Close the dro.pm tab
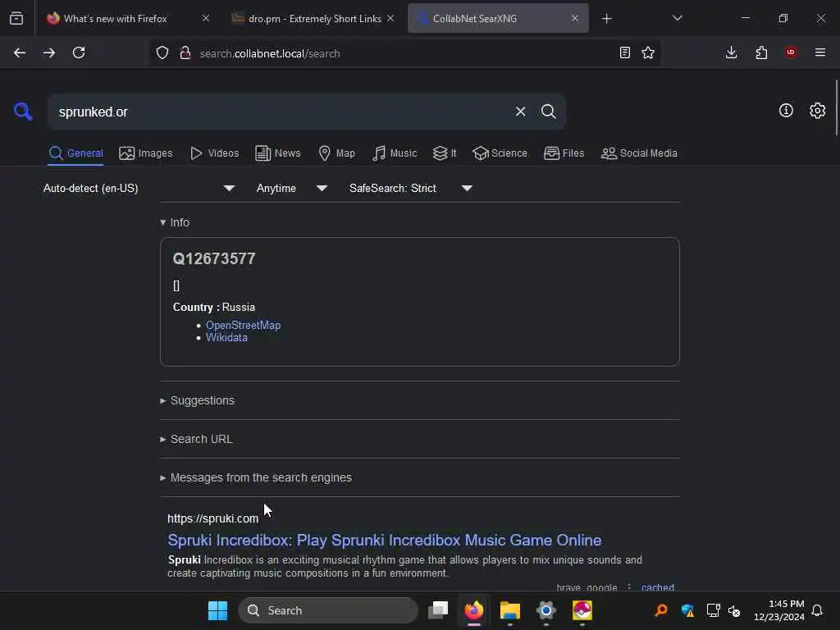Screen dimensions: 840x630 point(390,18)
